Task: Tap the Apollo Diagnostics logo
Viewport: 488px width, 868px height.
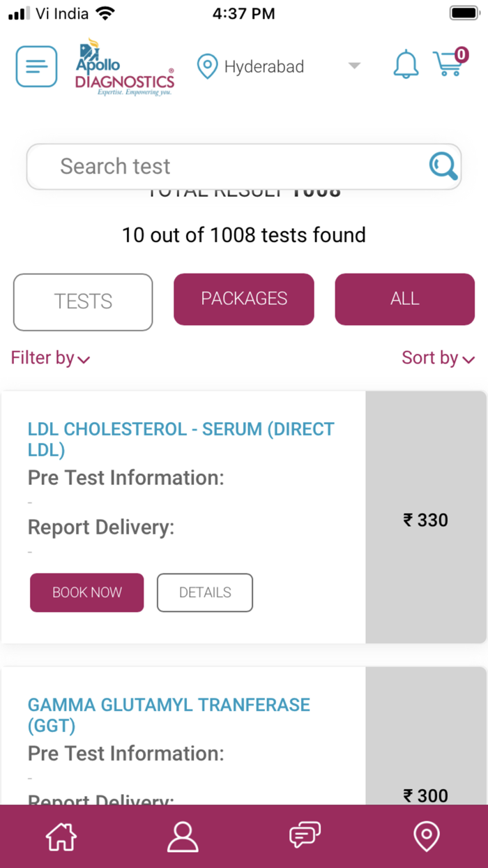Action: click(125, 68)
